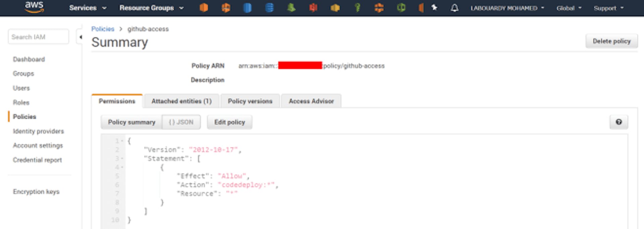The width and height of the screenshot is (644, 229).
Task: Open the plain blue cylinder service shortcut
Action: pyautogui.click(x=248, y=7)
